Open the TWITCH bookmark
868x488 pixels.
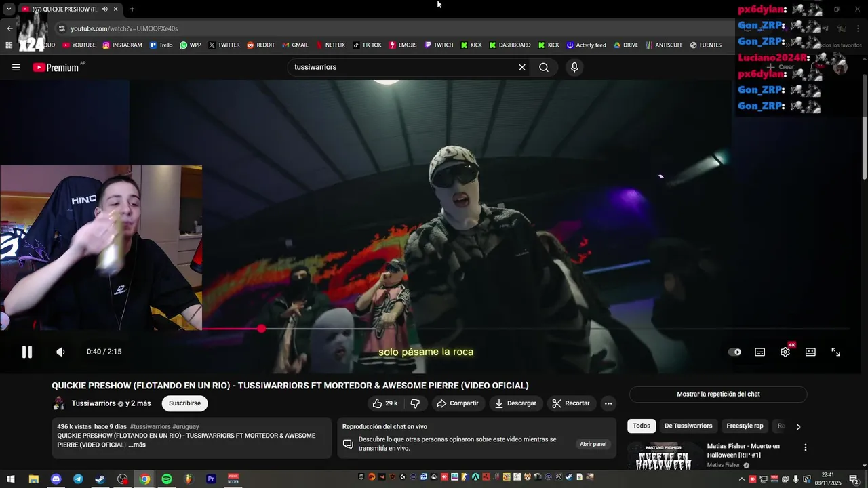coord(439,45)
